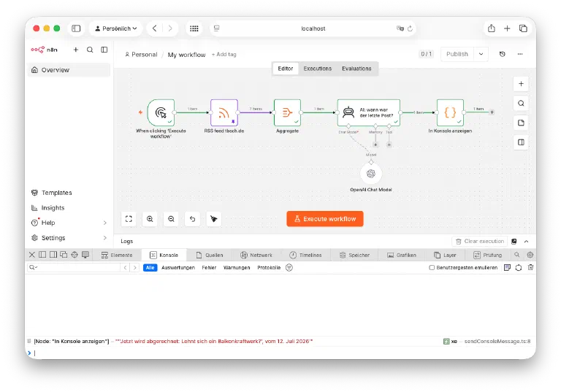Image resolution: width=561 pixels, height=392 pixels.
Task: Select the manual trigger node
Action: pos(161,112)
